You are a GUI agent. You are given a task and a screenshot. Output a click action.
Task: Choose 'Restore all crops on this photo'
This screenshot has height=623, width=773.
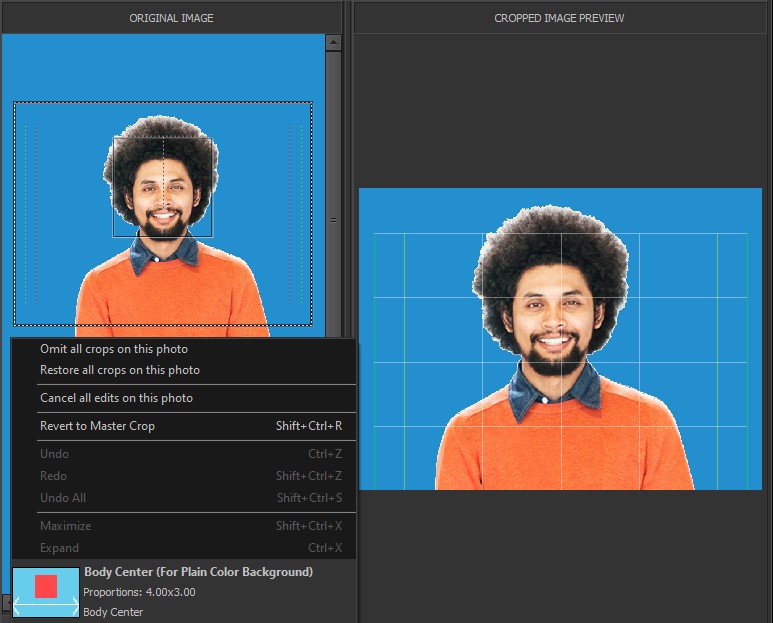120,370
